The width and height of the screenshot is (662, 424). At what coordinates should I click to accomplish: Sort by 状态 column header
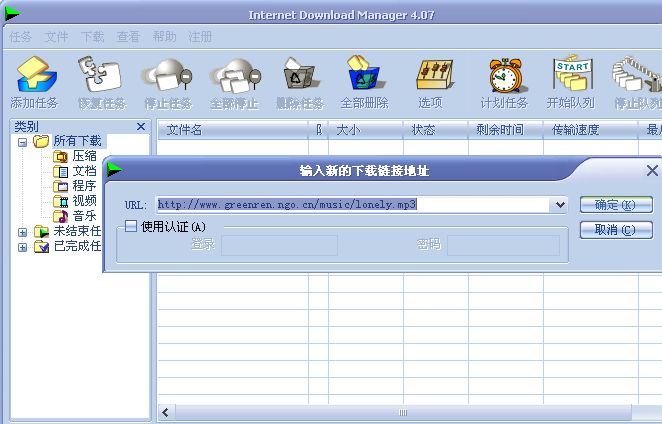pos(436,130)
